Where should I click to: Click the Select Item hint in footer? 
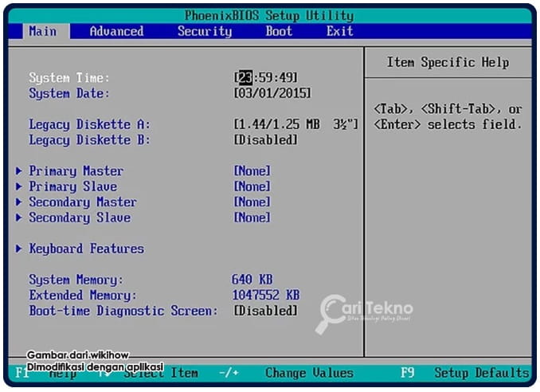tap(161, 373)
